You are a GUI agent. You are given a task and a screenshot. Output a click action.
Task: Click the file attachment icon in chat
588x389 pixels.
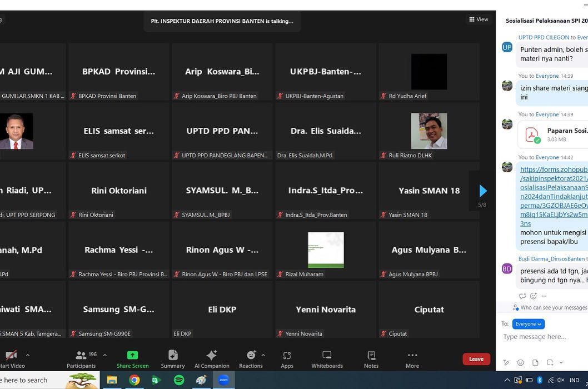click(x=535, y=362)
